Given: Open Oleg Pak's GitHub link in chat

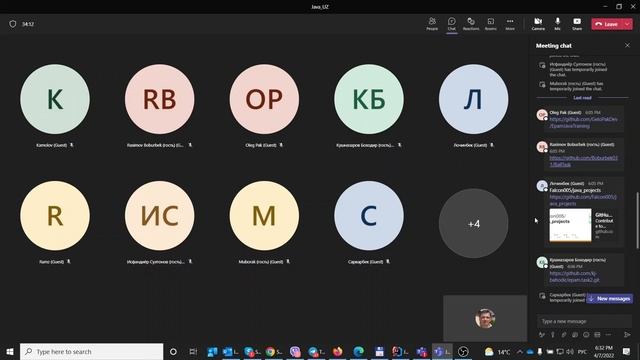Looking at the screenshot, I should coord(583,122).
